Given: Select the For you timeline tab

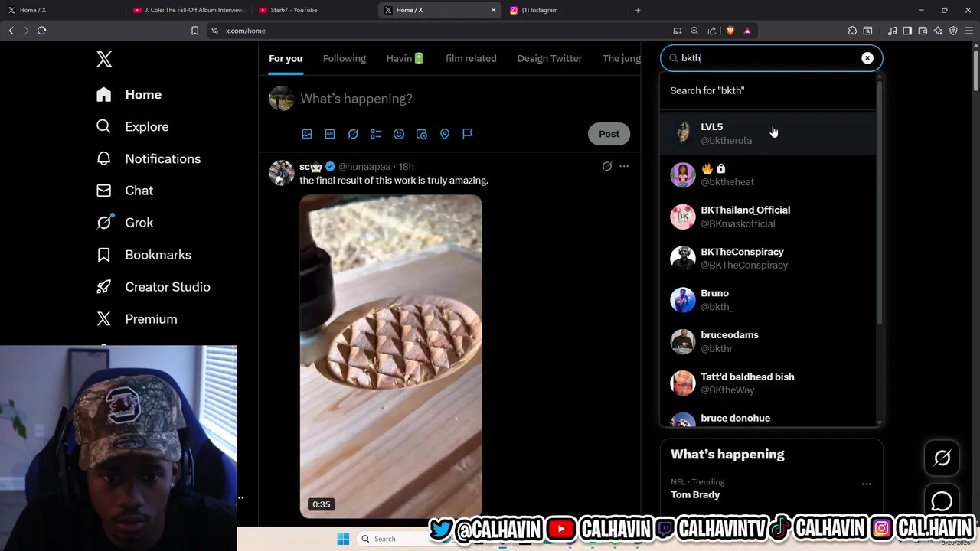Looking at the screenshot, I should click(x=286, y=58).
